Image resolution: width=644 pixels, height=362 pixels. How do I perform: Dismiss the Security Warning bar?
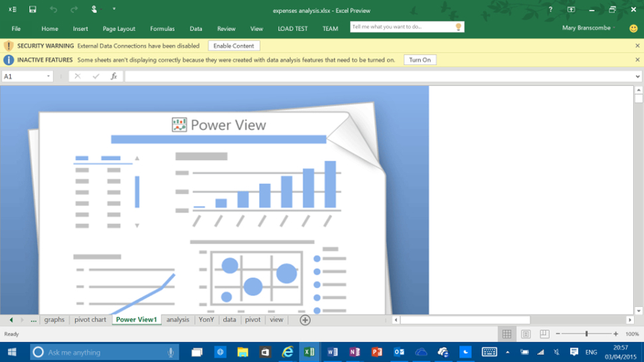tap(637, 46)
